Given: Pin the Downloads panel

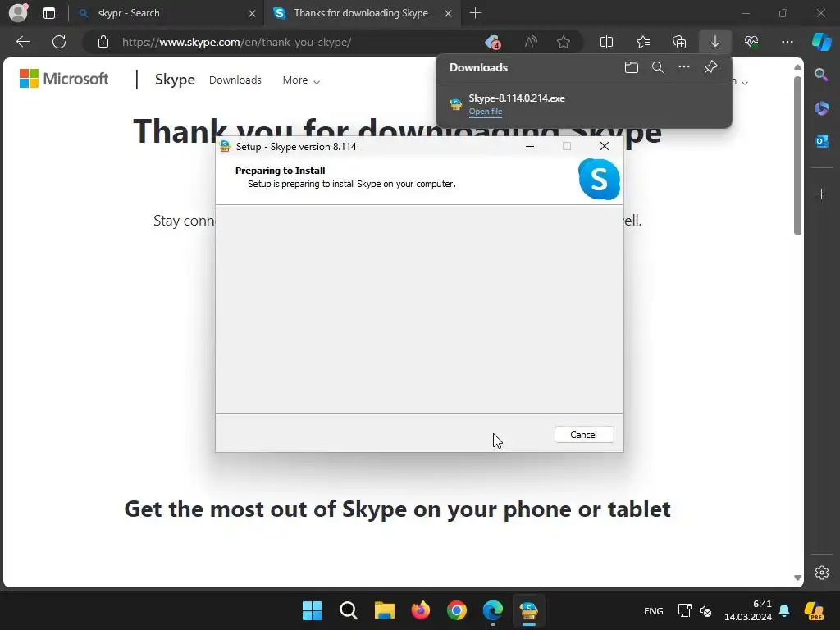Looking at the screenshot, I should click(710, 67).
